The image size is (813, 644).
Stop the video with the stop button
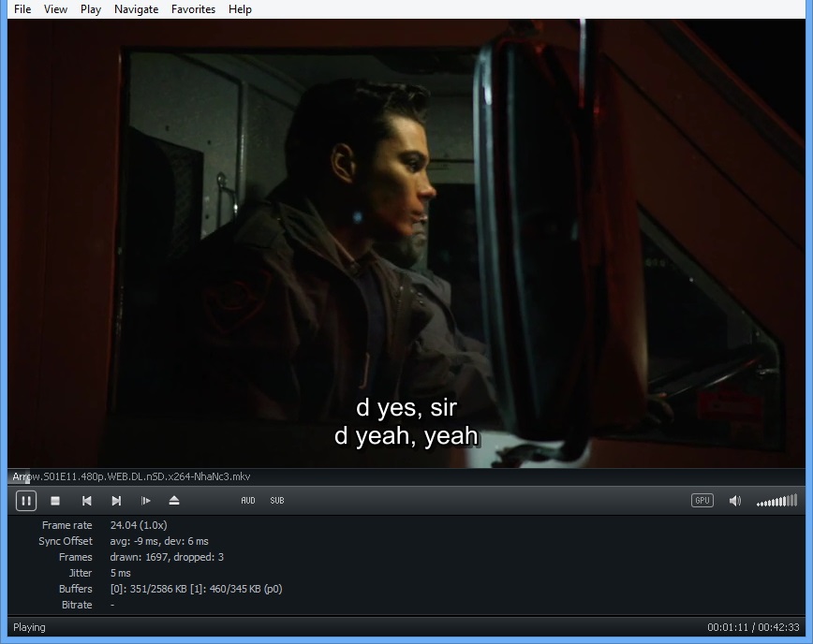pyautogui.click(x=55, y=501)
